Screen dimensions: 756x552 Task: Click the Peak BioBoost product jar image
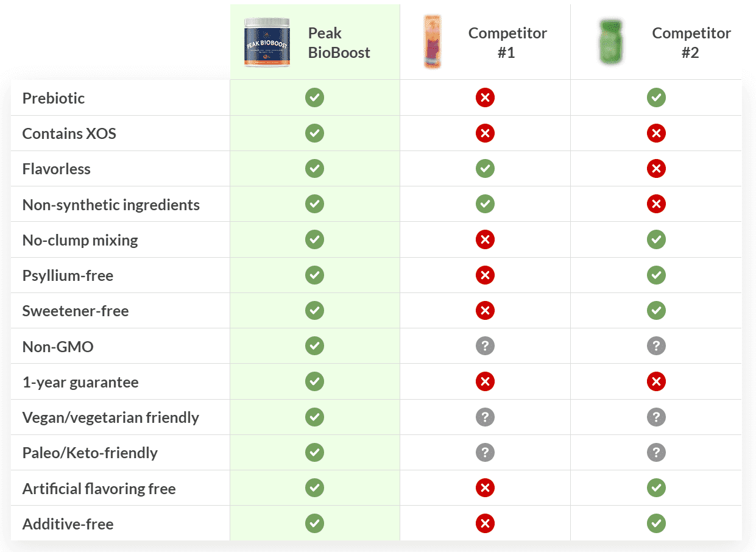[x=267, y=43]
